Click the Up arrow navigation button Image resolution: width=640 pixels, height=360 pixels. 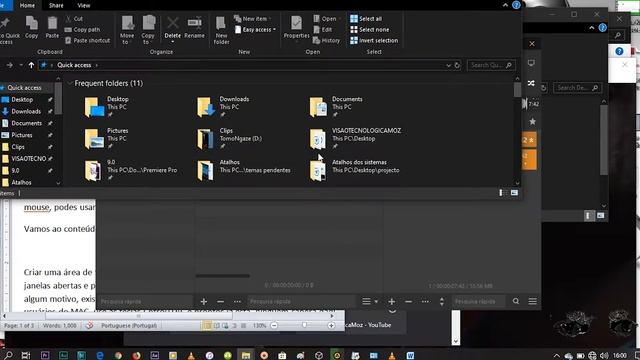[x=31, y=65]
